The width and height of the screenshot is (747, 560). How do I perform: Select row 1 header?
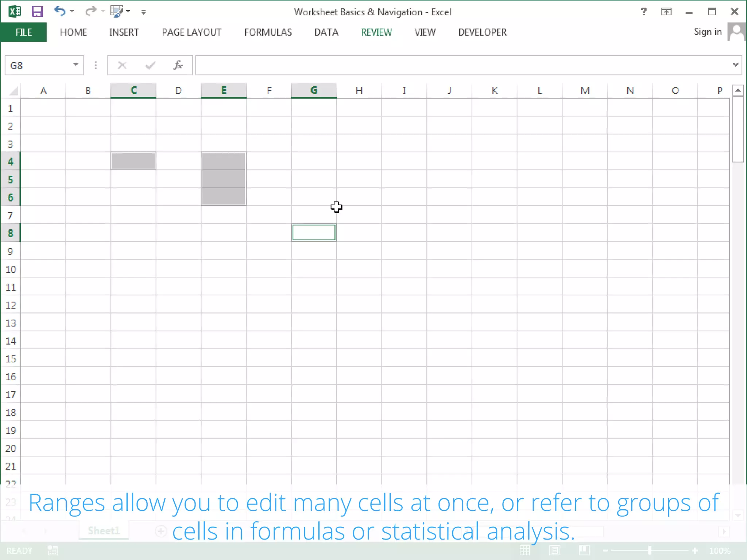11,108
